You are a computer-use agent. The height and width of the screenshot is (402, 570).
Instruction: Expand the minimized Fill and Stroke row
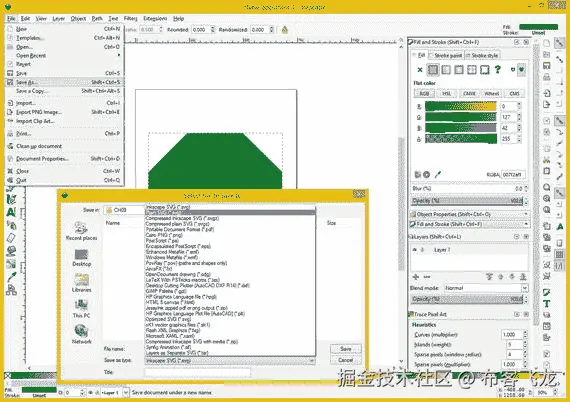pos(469,224)
